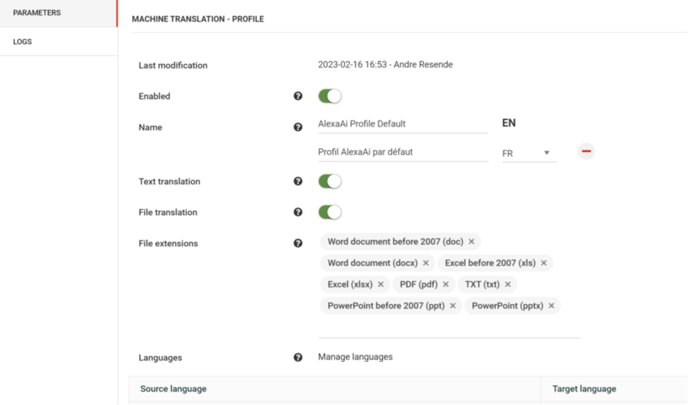Remove PowerPoint (pptx) extension chip

(552, 306)
